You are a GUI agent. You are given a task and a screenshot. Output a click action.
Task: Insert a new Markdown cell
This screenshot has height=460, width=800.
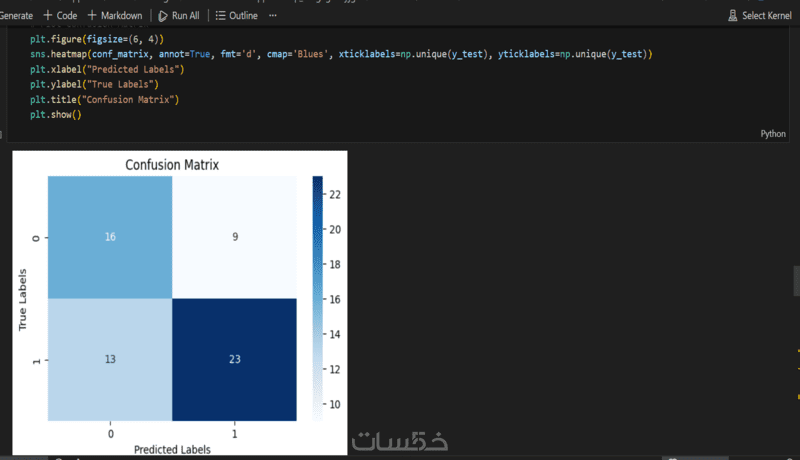(115, 16)
